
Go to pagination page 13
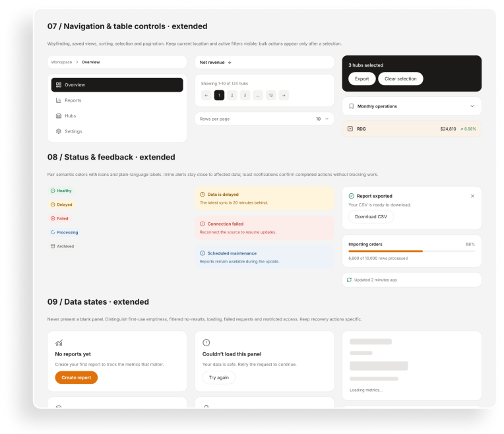[270, 95]
